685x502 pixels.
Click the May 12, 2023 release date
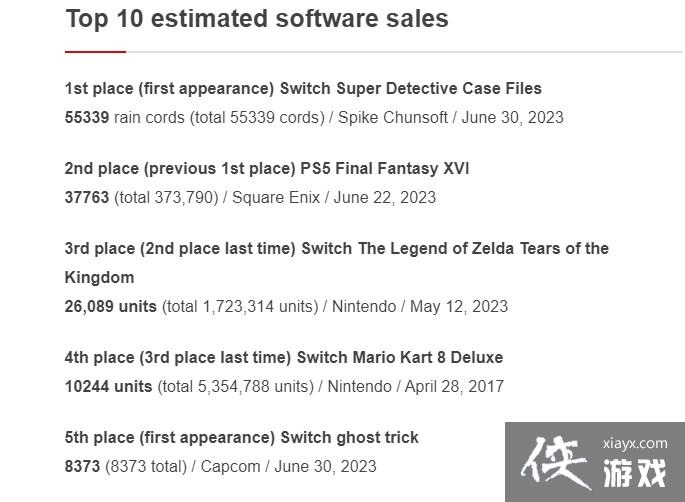click(x=460, y=306)
